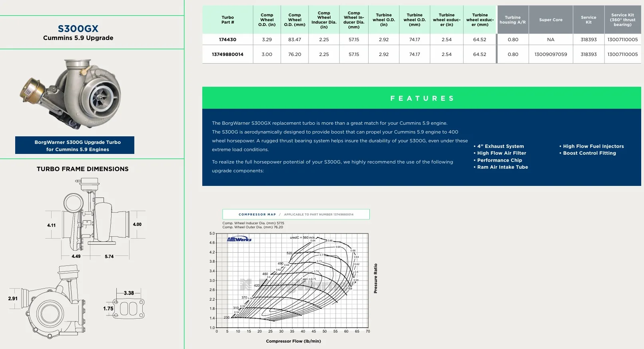Click 13007110005 in the 13749880014 row

622,54
